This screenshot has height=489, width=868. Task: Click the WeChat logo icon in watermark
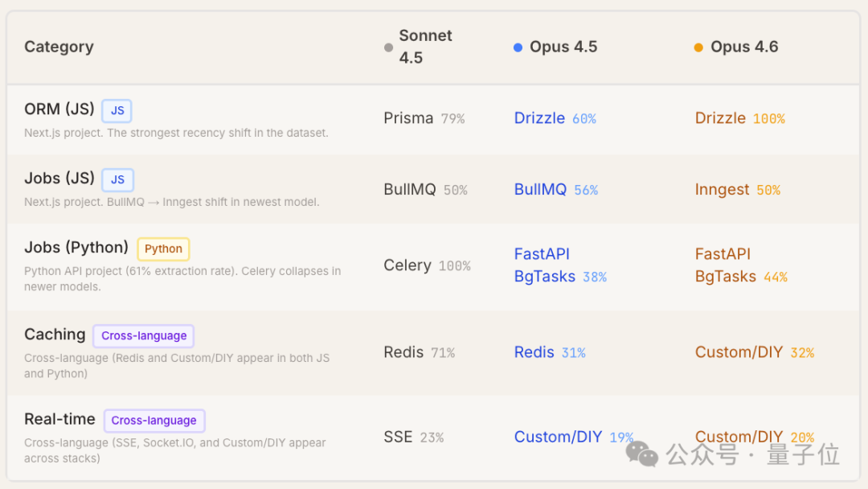[x=642, y=454]
